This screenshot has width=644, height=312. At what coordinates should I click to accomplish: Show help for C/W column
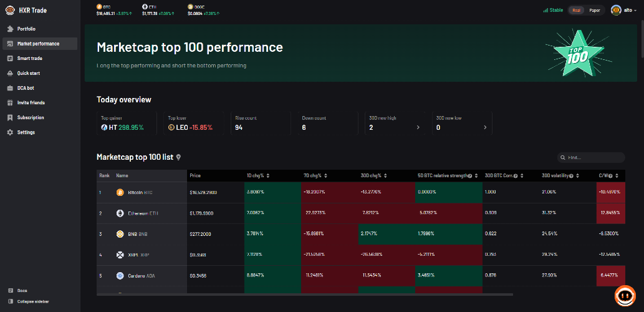pyautogui.click(x=611, y=176)
